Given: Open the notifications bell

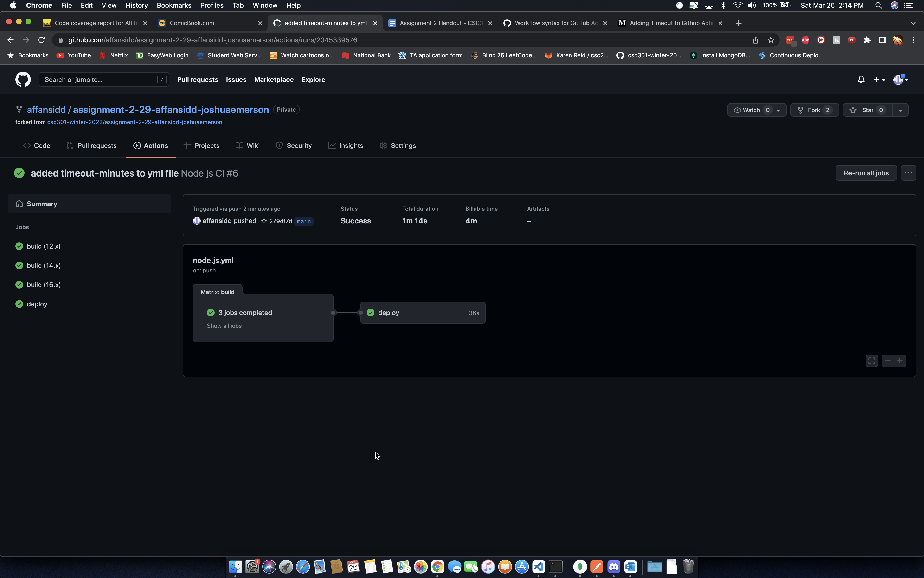Looking at the screenshot, I should click(861, 79).
